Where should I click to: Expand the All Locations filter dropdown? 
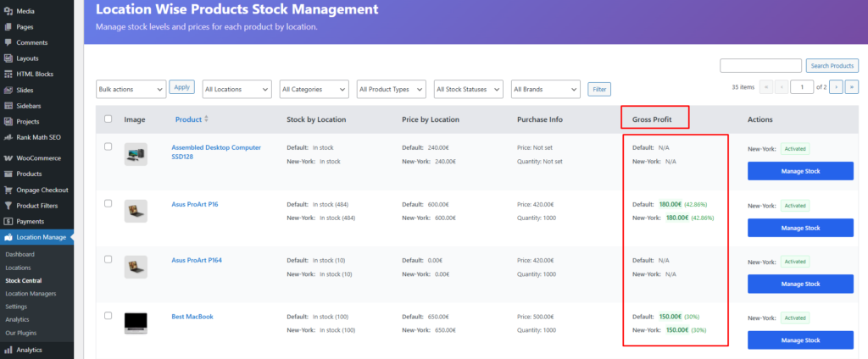236,89
